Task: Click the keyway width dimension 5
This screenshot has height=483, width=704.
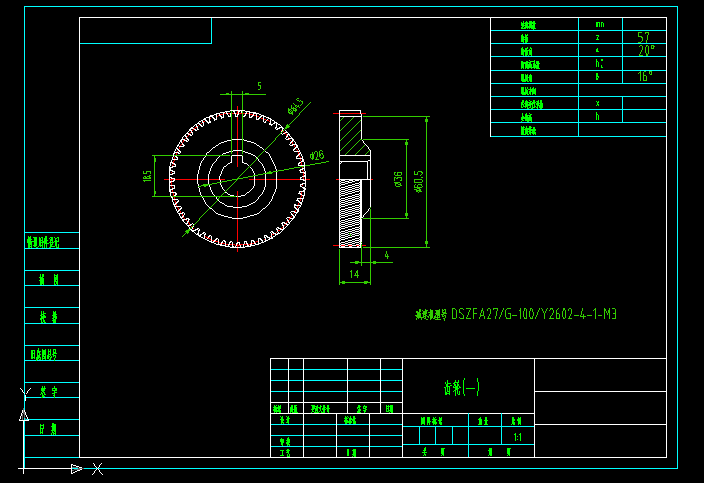Action: click(259, 87)
